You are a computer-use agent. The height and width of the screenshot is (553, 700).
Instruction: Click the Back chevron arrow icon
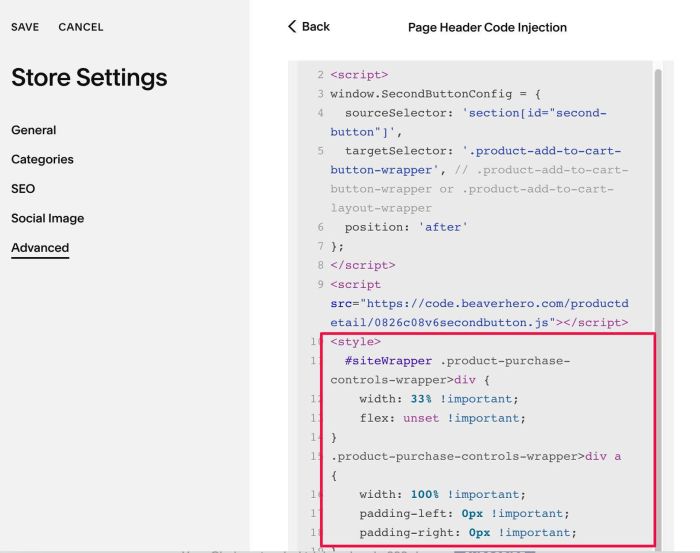coord(292,27)
